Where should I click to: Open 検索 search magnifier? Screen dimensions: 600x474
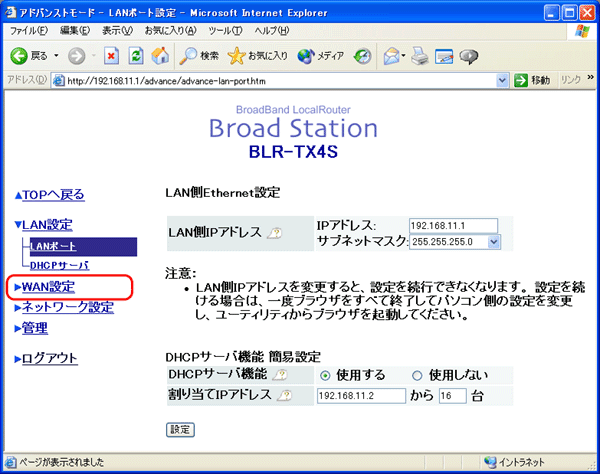(199, 56)
